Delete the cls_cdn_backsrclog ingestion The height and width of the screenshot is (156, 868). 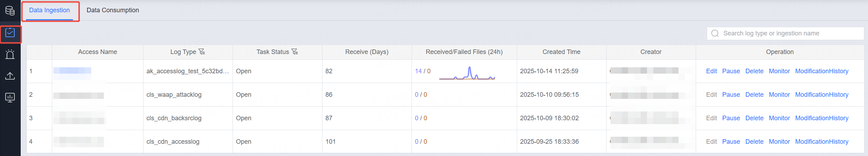coord(754,118)
